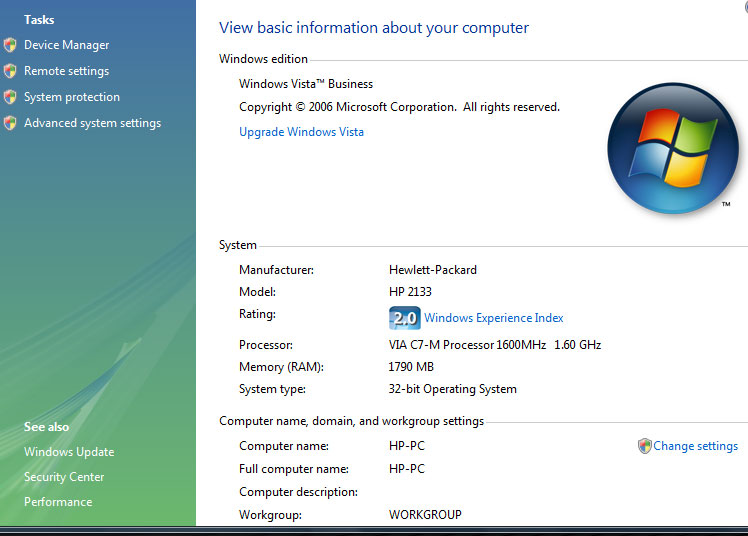
Task: Click the 2.0 rating score badge
Action: [x=405, y=318]
